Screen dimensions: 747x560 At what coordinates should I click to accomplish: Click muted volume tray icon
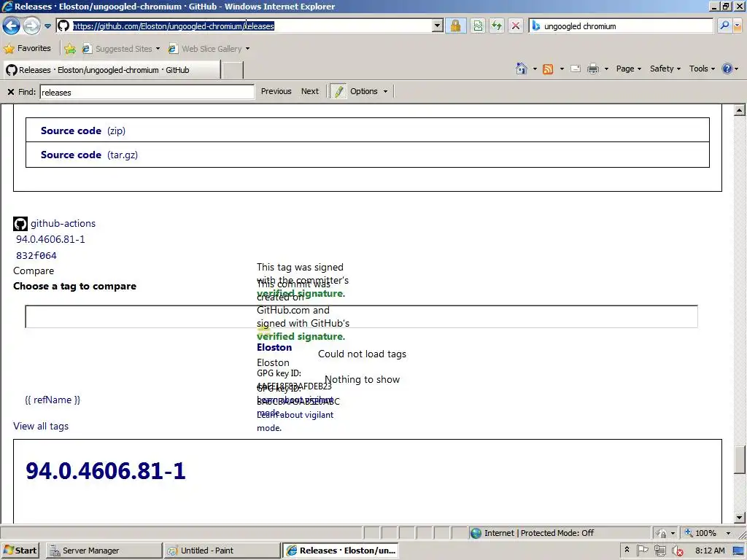[x=677, y=551]
